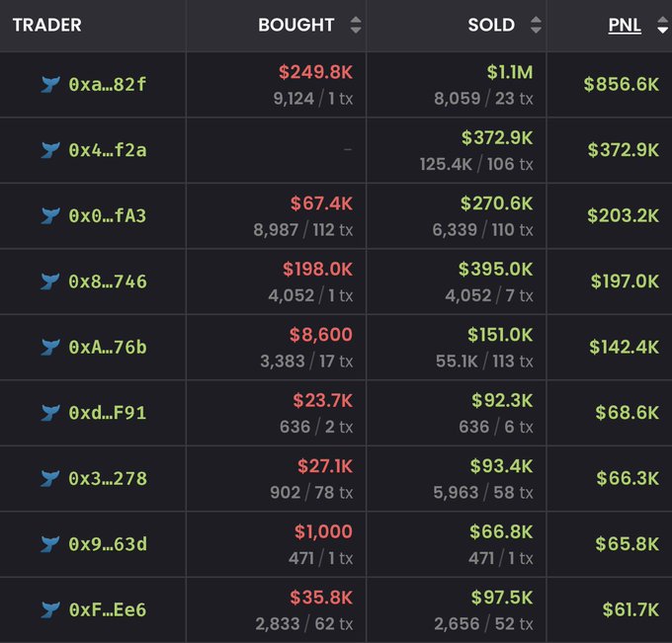Sort table using SOLD sort arrows
Screen dimensions: 672x643
click(536, 25)
